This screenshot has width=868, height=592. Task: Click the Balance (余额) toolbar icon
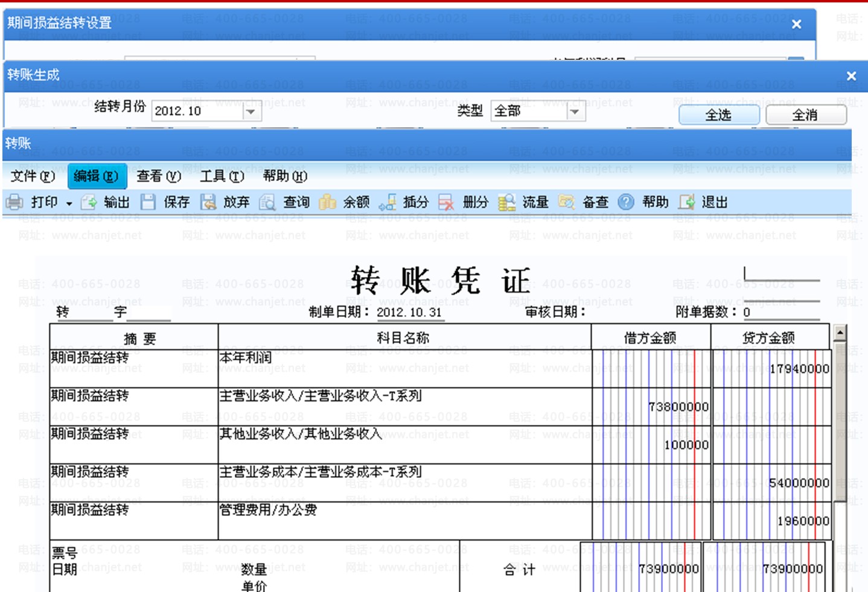click(327, 202)
